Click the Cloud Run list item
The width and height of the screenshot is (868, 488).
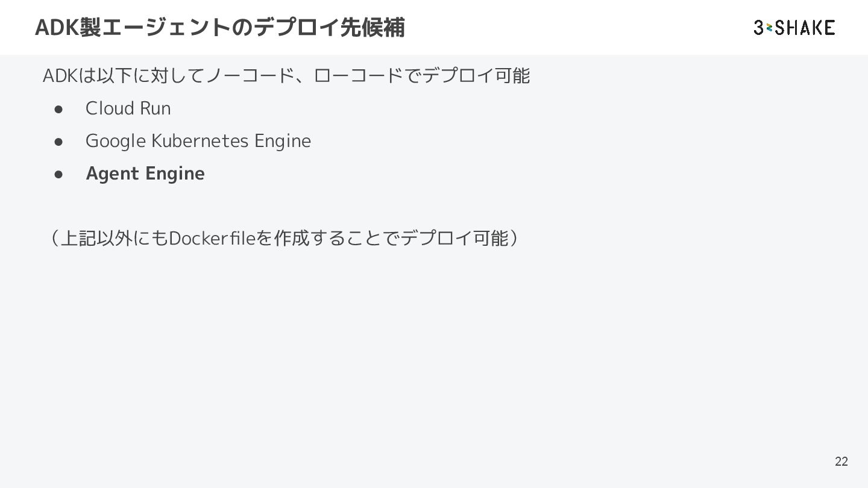[128, 108]
